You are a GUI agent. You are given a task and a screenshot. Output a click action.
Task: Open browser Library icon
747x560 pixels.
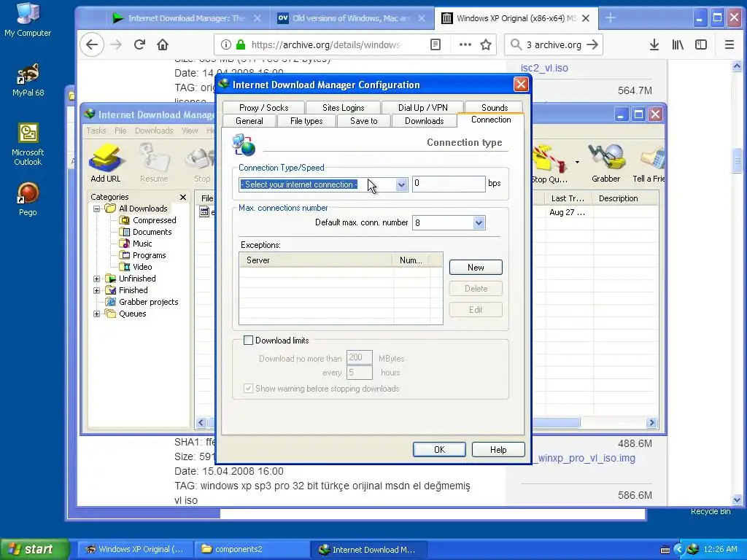click(678, 44)
